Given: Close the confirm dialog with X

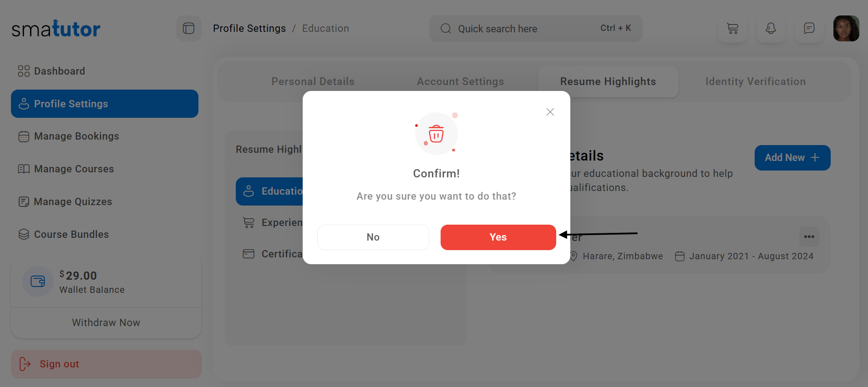Looking at the screenshot, I should click(x=550, y=112).
